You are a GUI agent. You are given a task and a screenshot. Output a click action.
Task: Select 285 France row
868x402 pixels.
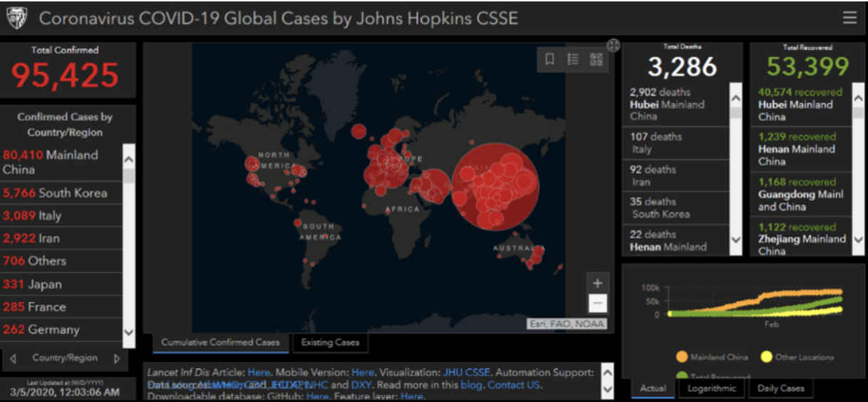click(62, 306)
